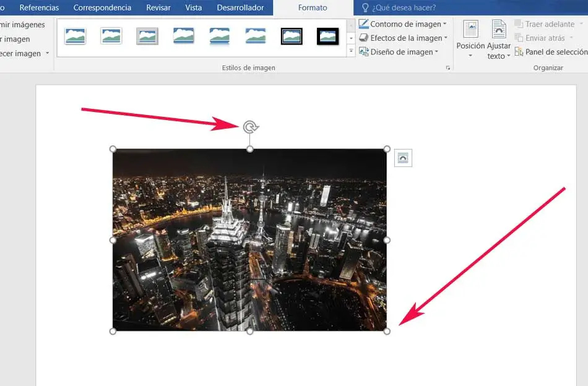
Task: Open the Contorno de imagen dropdown arrow
Action: pos(445,24)
